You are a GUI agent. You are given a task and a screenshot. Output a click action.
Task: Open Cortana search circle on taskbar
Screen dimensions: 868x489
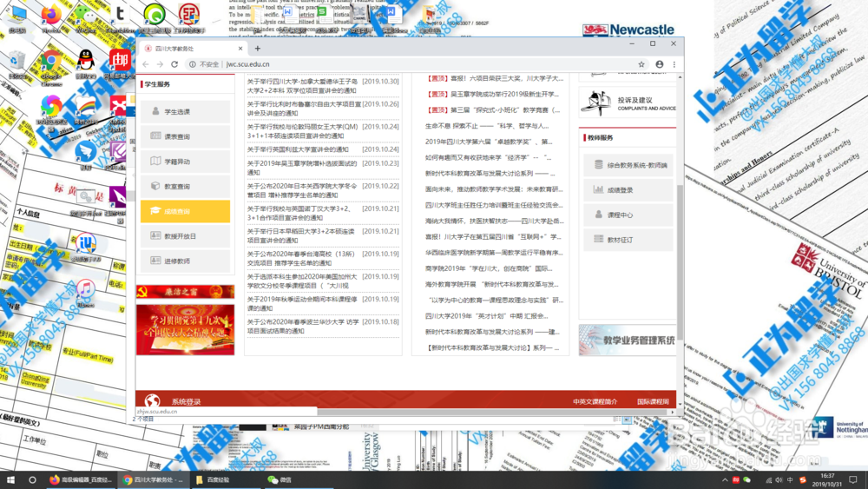tap(32, 479)
